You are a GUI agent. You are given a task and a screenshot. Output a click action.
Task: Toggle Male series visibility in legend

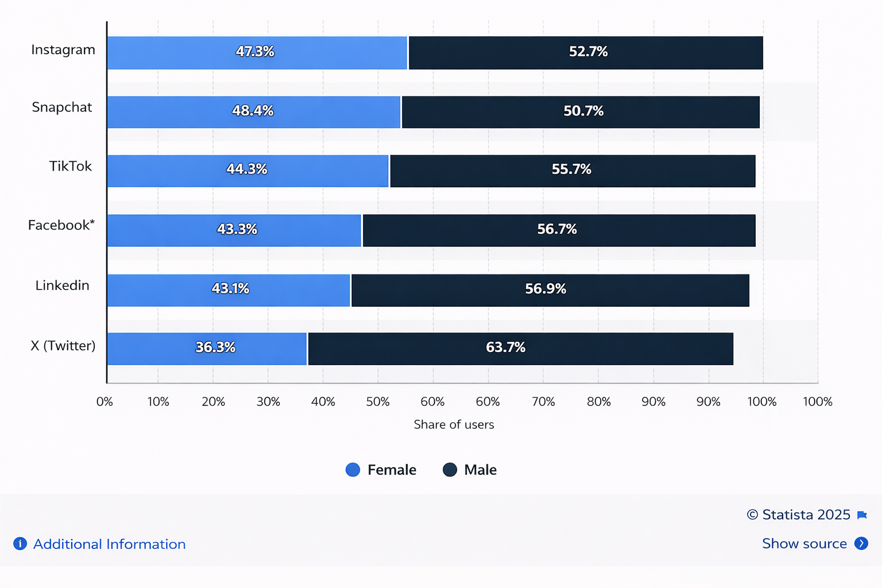pyautogui.click(x=469, y=470)
